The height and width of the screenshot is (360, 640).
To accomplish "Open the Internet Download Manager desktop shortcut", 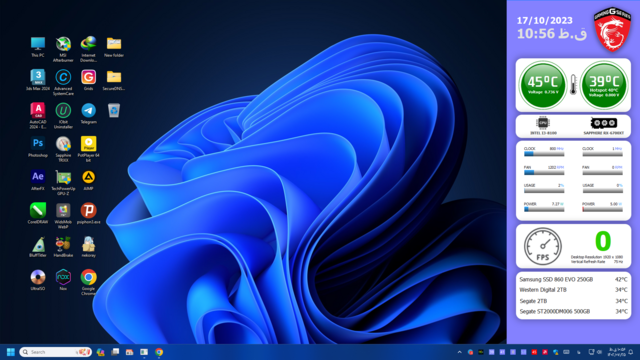I will (88, 49).
